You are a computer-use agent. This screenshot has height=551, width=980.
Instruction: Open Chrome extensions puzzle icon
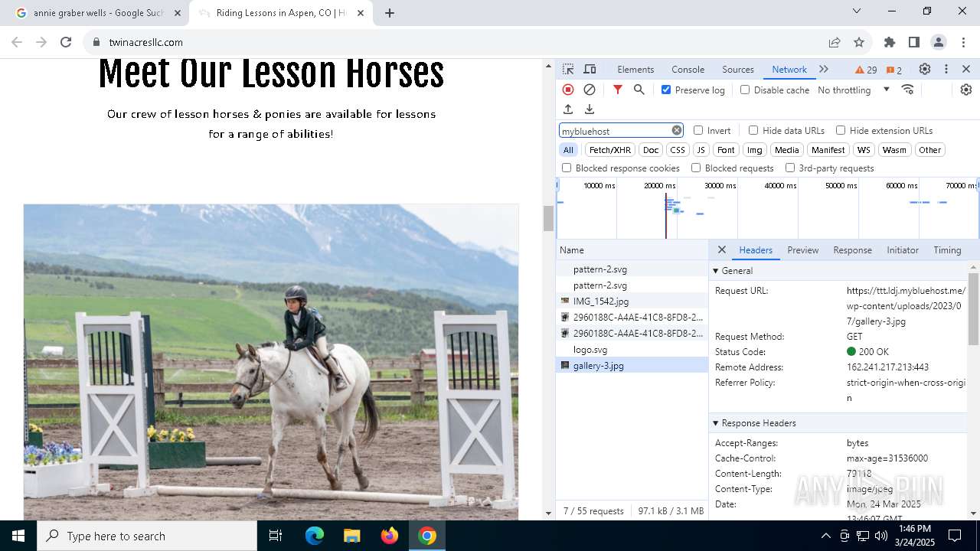[x=890, y=42]
